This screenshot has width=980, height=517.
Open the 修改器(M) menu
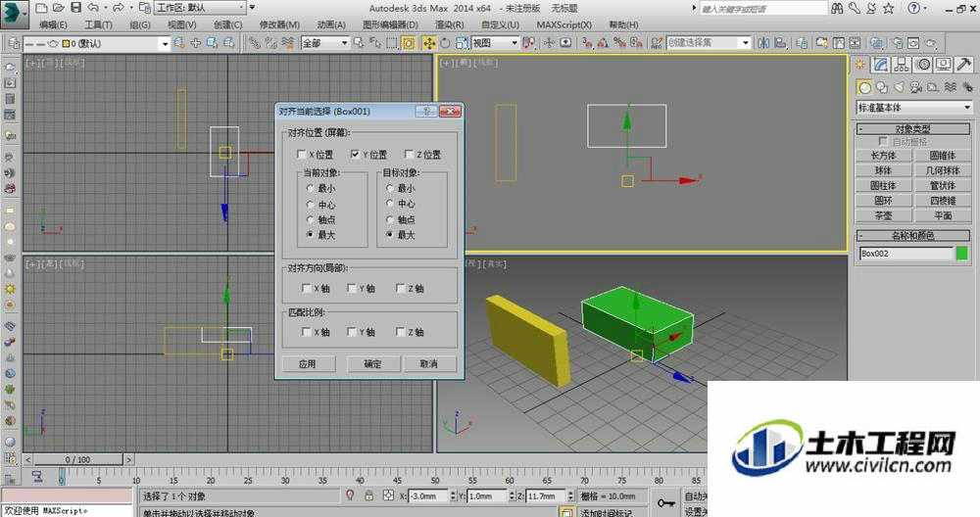[279, 24]
